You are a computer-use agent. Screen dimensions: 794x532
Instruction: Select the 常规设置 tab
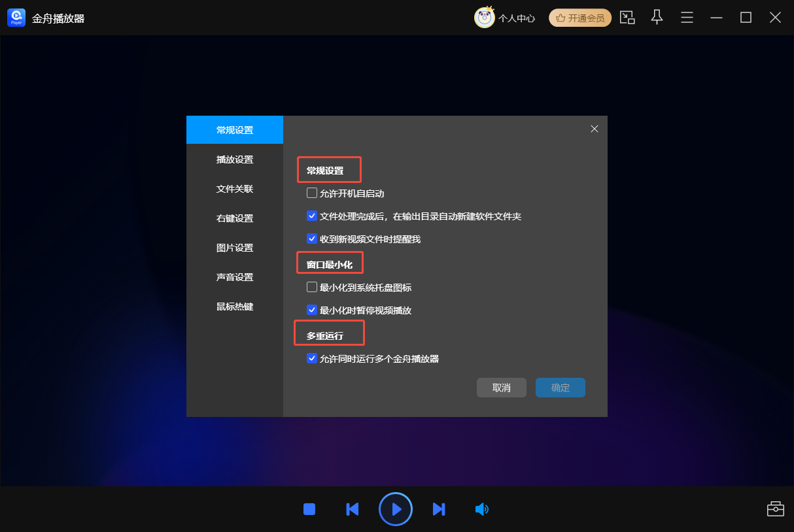[x=235, y=130]
